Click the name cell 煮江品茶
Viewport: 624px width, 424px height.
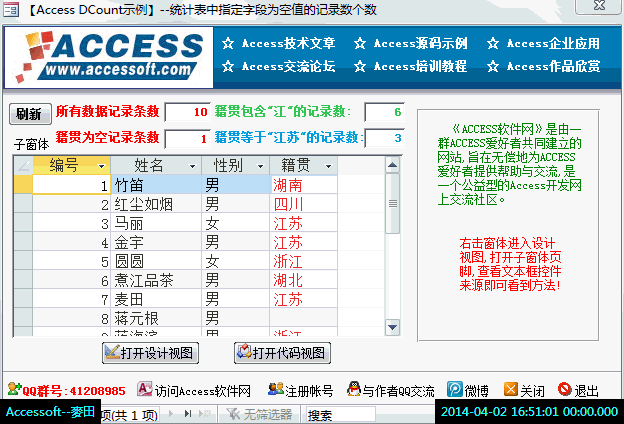click(156, 280)
